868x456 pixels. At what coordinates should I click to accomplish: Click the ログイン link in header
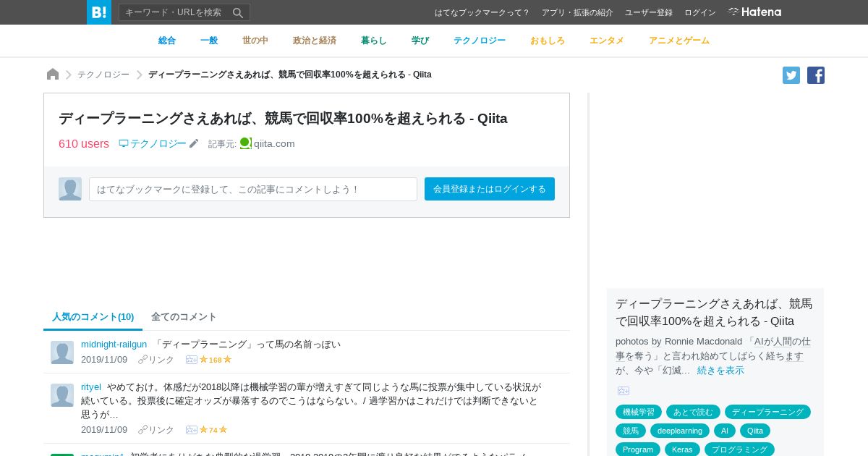click(x=700, y=12)
